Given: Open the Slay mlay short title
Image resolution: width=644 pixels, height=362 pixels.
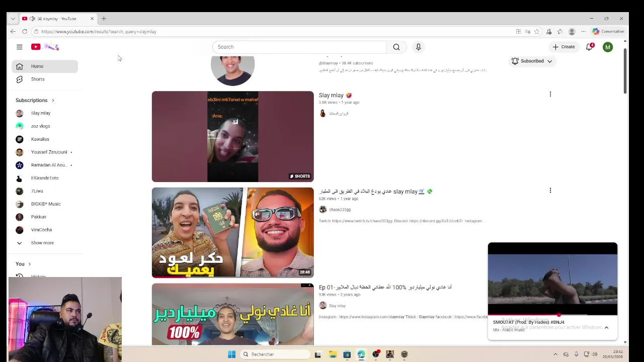Looking at the screenshot, I should 335,95.
